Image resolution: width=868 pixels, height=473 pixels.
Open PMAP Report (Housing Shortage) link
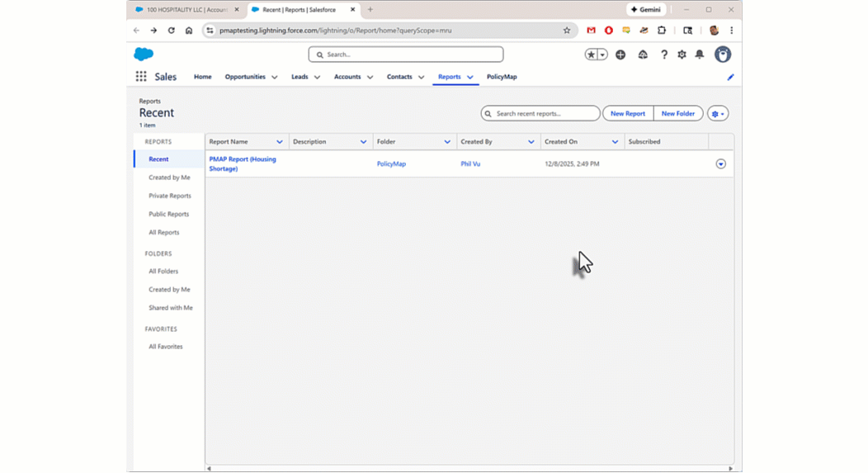pyautogui.click(x=243, y=164)
